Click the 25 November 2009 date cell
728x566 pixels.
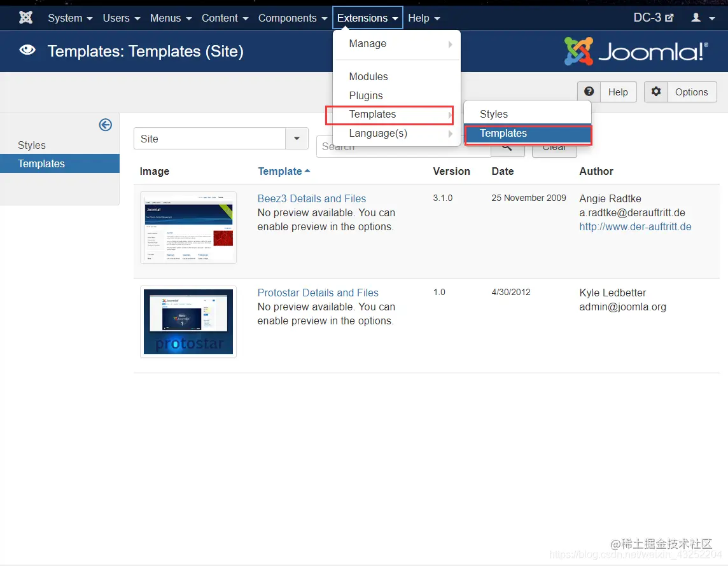529,198
